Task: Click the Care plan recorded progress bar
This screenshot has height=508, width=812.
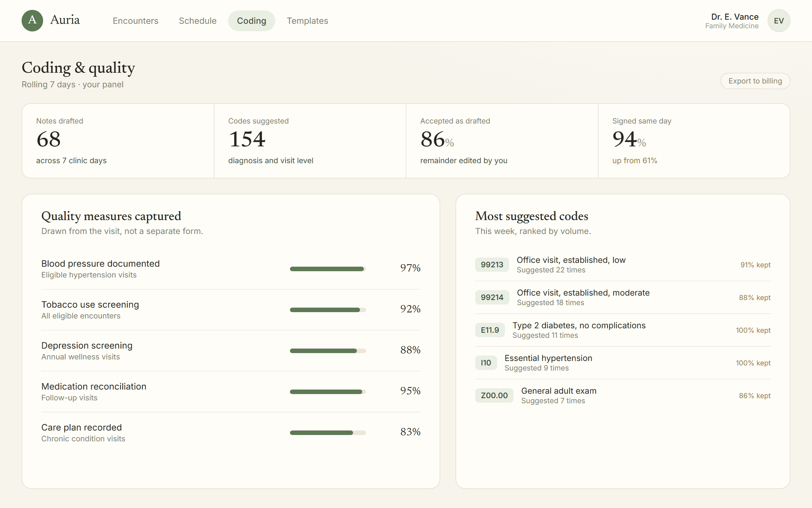Action: point(328,433)
